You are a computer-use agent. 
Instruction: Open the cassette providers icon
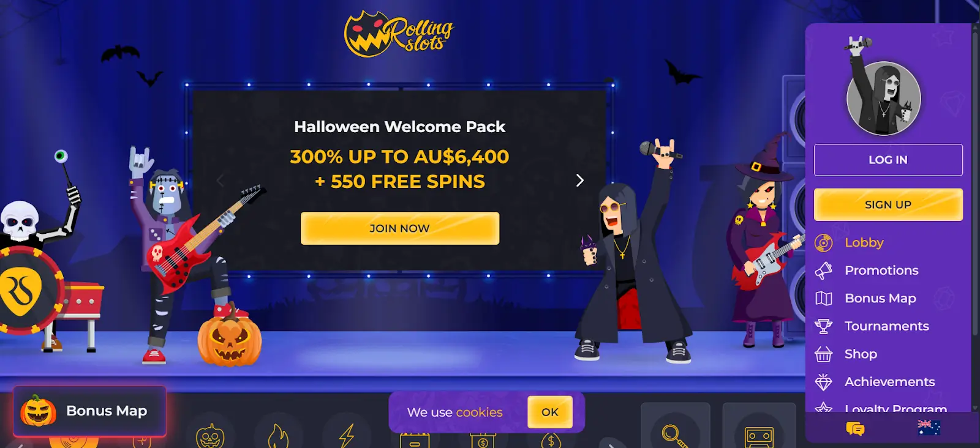click(759, 437)
